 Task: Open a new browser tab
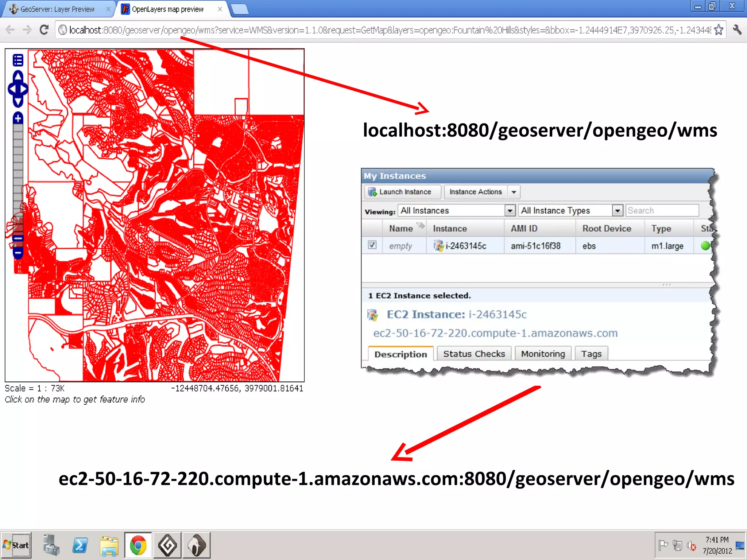(240, 9)
